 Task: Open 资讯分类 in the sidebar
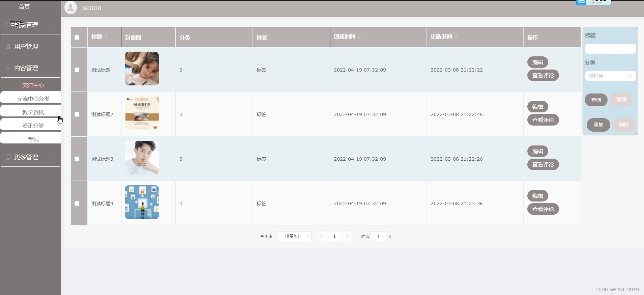[x=33, y=126]
